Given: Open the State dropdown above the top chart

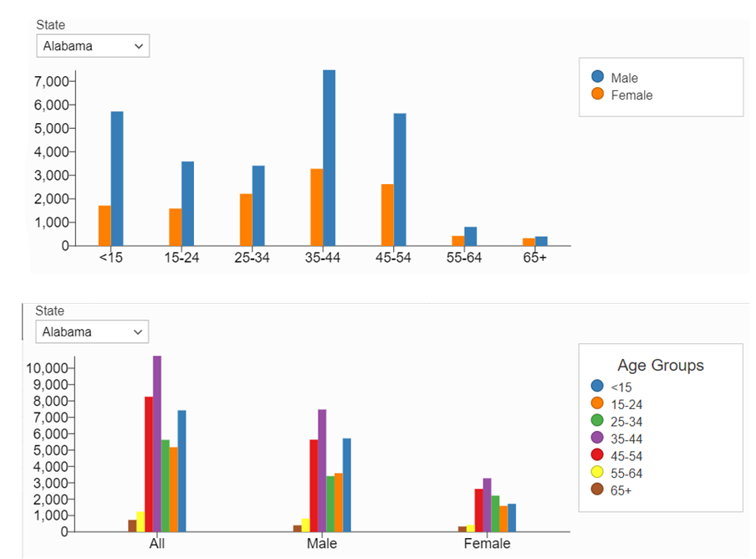Looking at the screenshot, I should click(93, 46).
